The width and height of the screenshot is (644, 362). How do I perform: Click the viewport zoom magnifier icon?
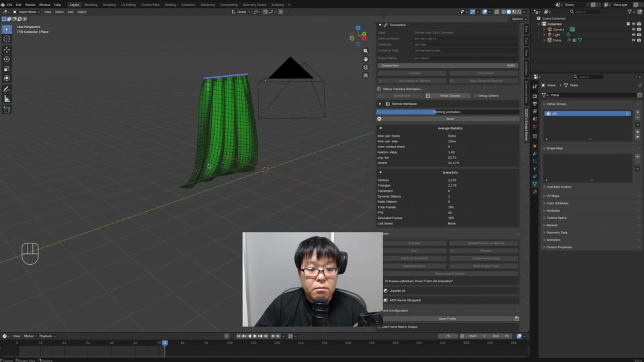click(366, 51)
